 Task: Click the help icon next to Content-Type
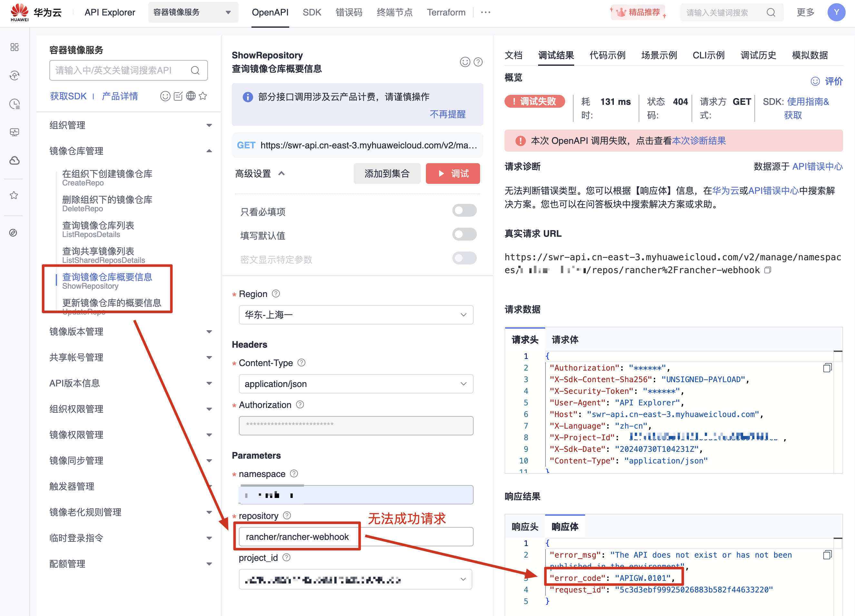pyautogui.click(x=301, y=363)
